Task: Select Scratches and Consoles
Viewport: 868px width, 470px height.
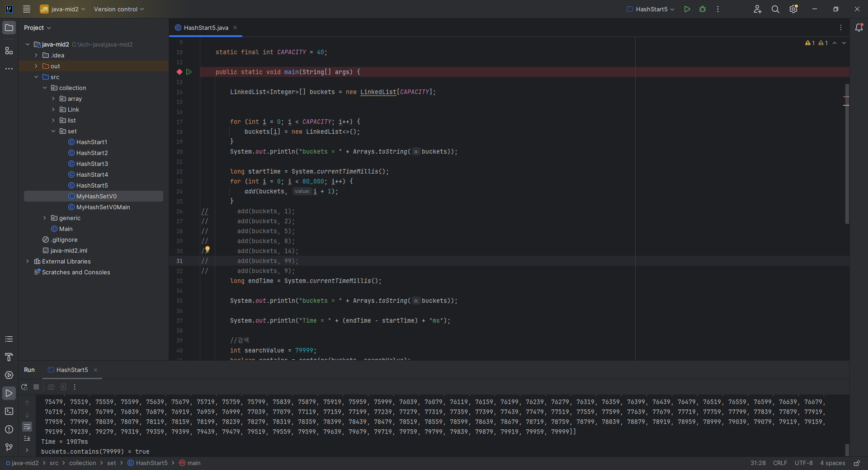Action: [x=76, y=272]
